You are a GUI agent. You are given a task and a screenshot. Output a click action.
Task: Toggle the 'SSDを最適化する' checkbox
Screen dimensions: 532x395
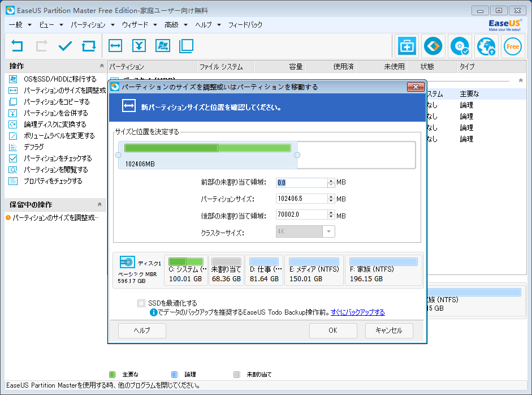click(x=141, y=303)
